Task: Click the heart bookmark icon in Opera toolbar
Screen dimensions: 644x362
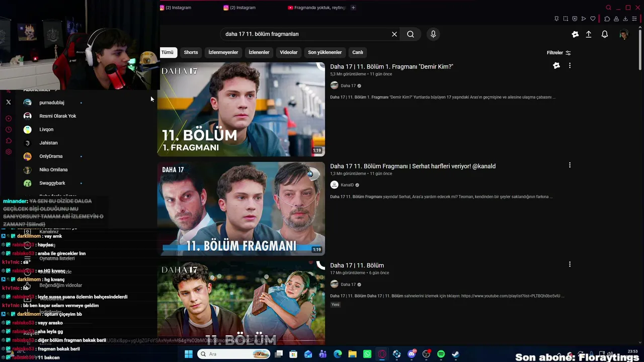Action: click(593, 19)
